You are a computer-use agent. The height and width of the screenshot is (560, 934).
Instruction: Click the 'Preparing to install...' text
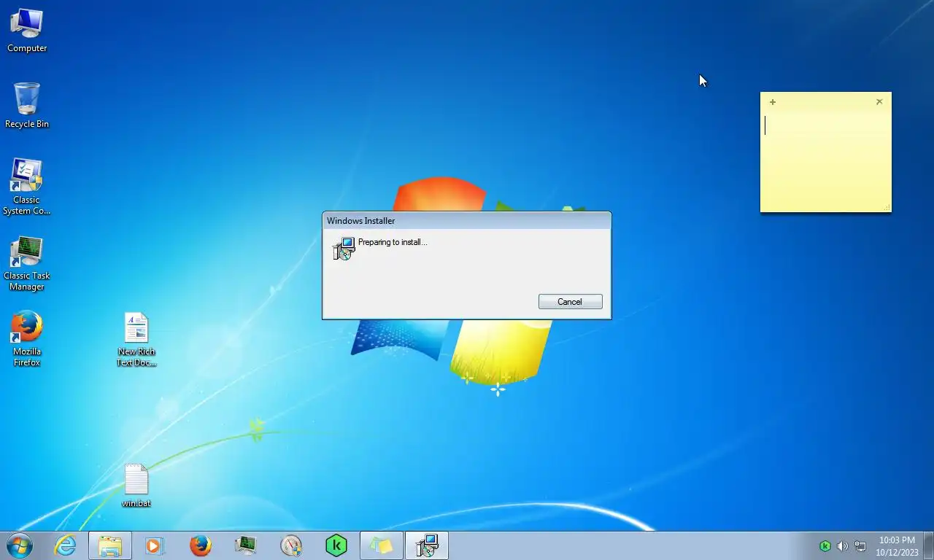click(x=393, y=242)
